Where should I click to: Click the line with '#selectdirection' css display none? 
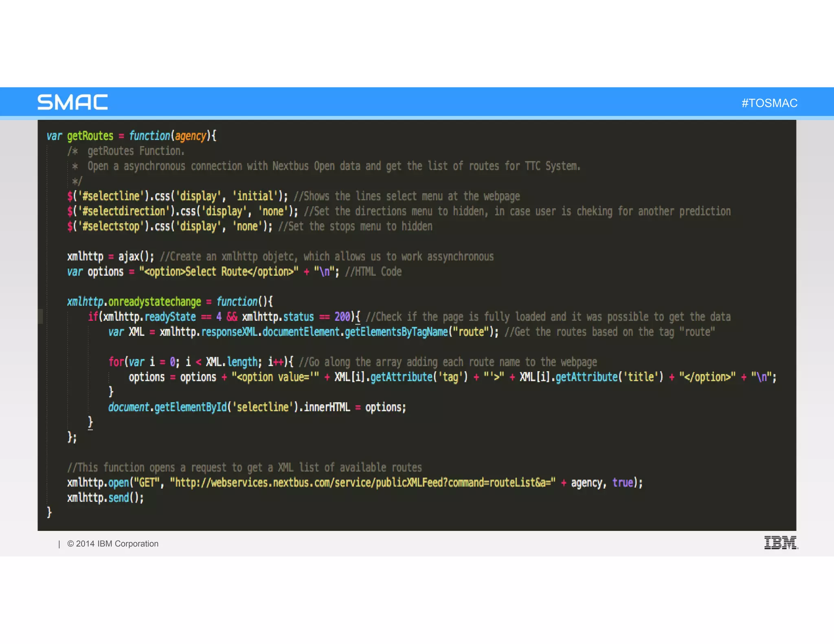pyautogui.click(x=399, y=211)
